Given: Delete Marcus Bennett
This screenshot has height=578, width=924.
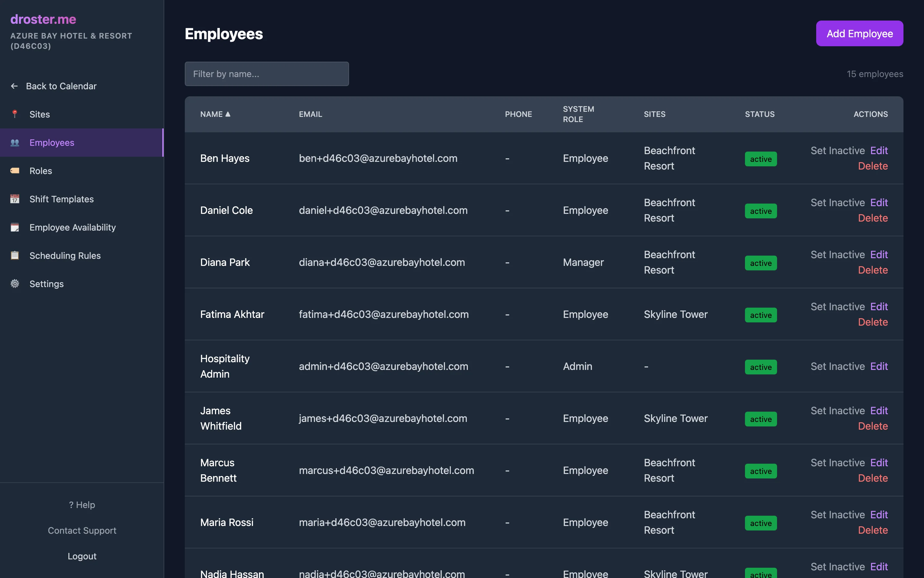Looking at the screenshot, I should point(873,478).
